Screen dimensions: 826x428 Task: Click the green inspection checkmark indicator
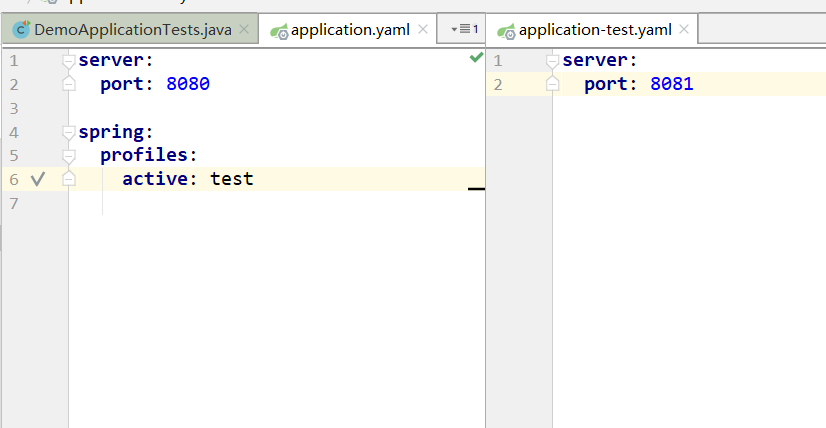pos(476,57)
